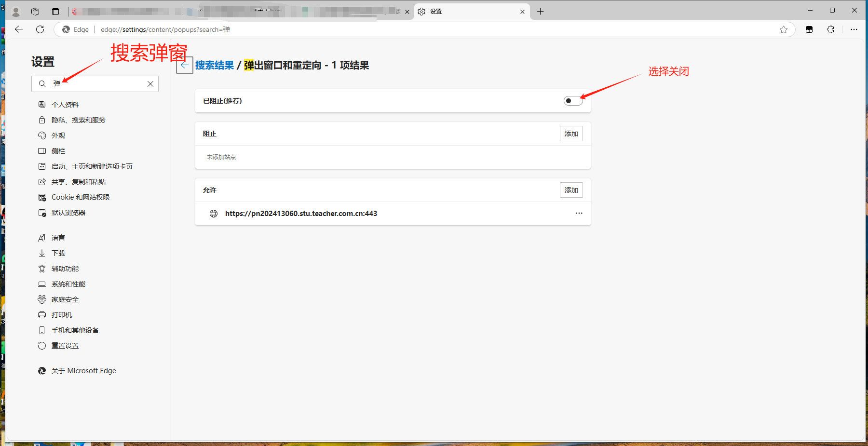Screen dimensions: 868x446
Task: Click 添加 button in the 阻止 section
Action: pos(571,134)
